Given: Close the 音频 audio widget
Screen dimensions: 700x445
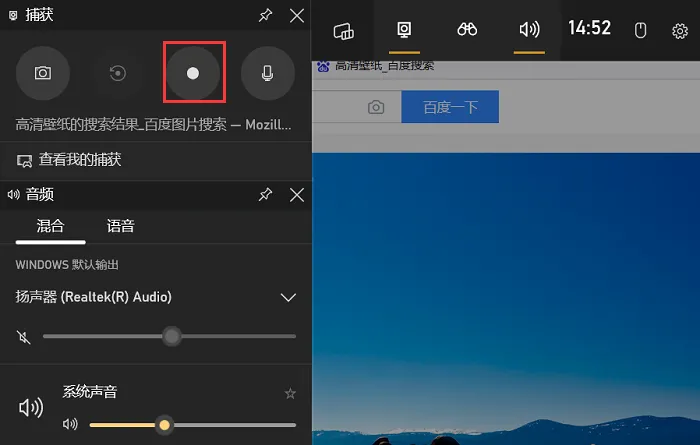Looking at the screenshot, I should pyautogui.click(x=297, y=195).
